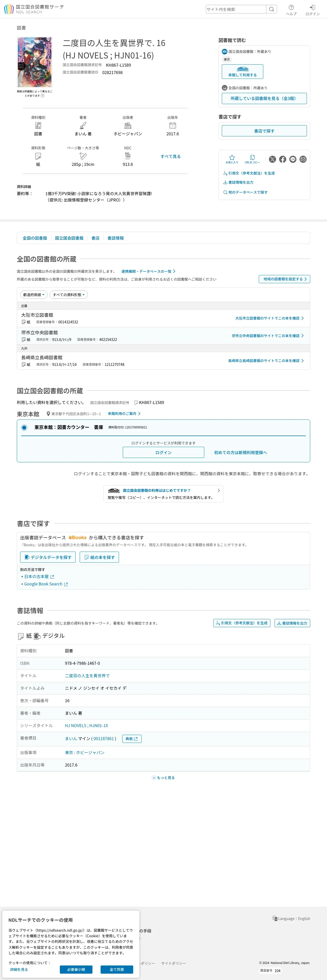
Task: Open 長崎県立長崎図書館 site link
Action: (x=266, y=361)
